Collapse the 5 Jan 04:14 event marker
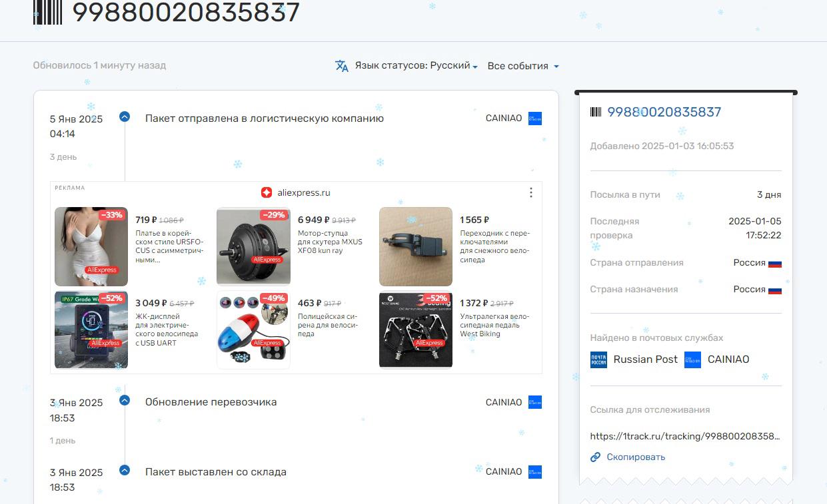The width and height of the screenshot is (827, 504). tap(125, 117)
